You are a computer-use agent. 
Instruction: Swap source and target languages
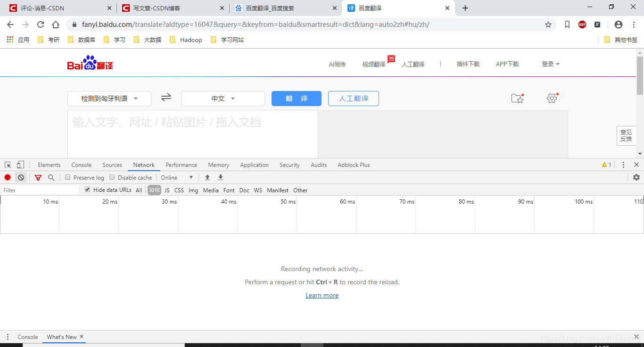tap(166, 98)
